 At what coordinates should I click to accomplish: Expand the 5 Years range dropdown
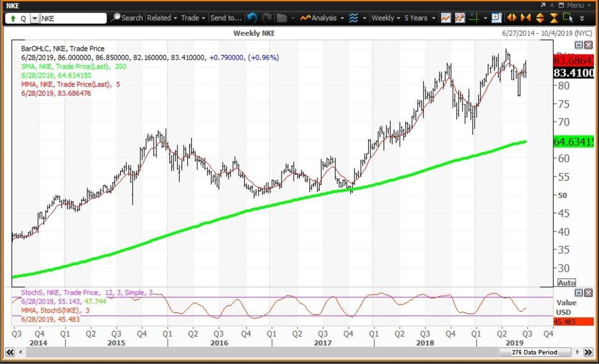pyautogui.click(x=420, y=18)
